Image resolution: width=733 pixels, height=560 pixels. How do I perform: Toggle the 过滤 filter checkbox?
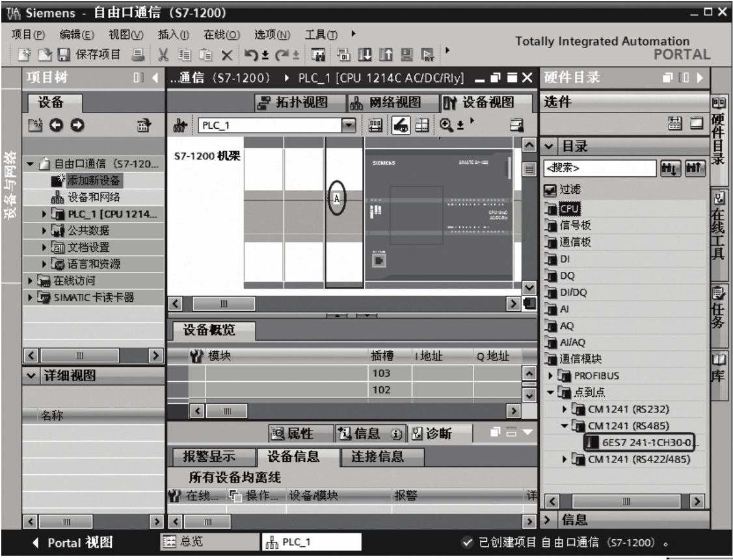point(550,190)
